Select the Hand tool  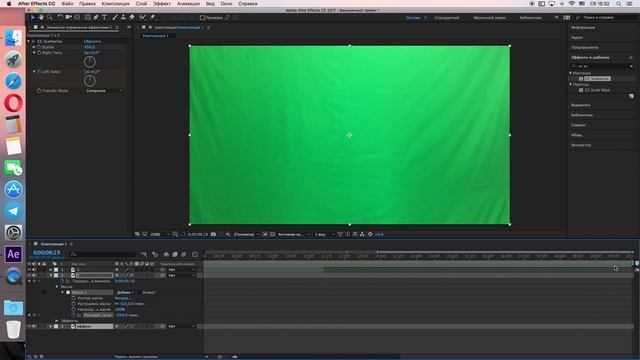pos(41,17)
